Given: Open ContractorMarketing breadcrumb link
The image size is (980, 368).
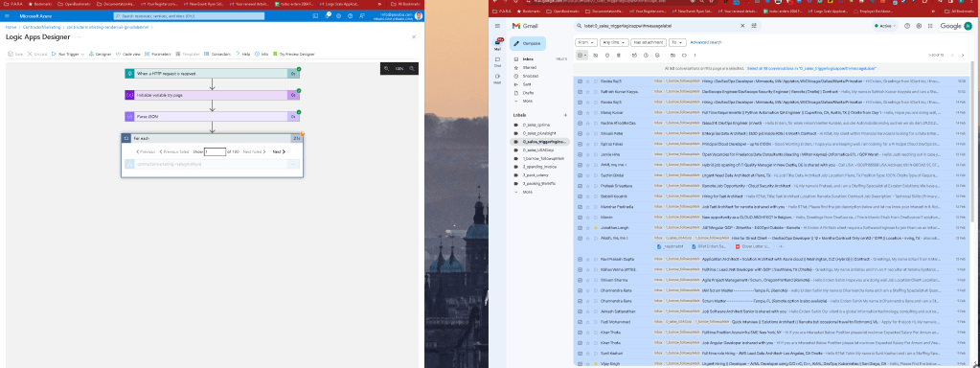Looking at the screenshot, I should (42, 28).
